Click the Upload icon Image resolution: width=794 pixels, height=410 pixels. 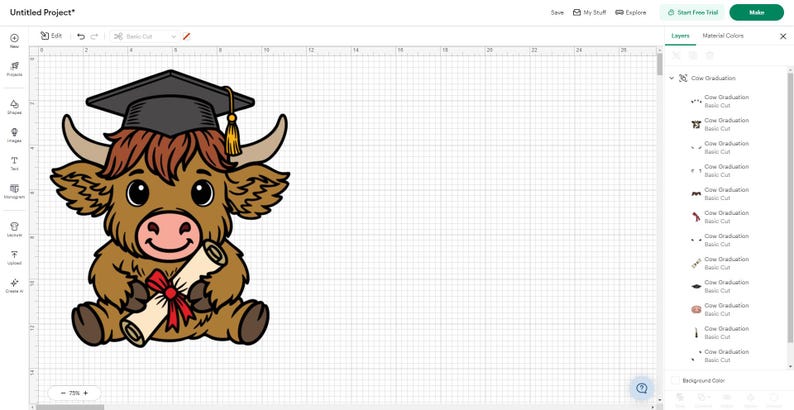(14, 258)
